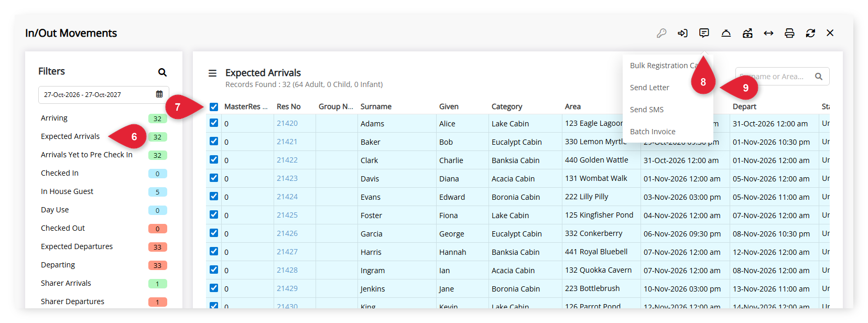
Task: Open the correspondence message icon menu
Action: 704,33
